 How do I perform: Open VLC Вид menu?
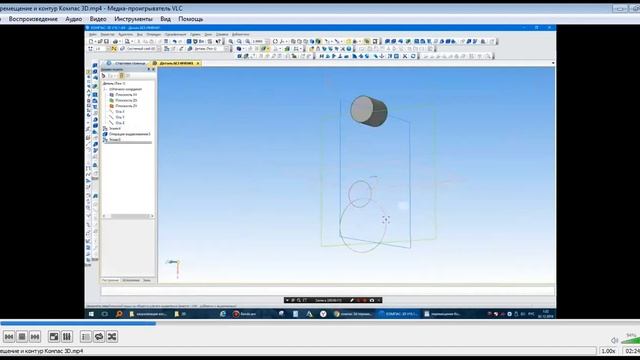pos(165,19)
